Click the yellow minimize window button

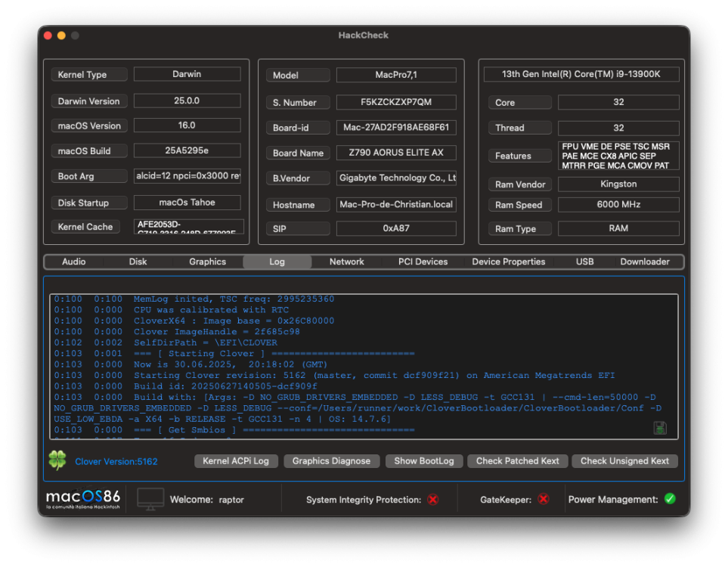61,36
